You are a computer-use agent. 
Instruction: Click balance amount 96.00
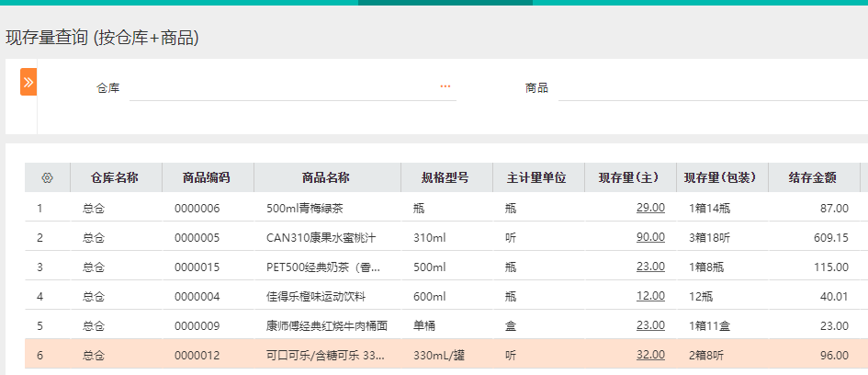(x=834, y=356)
